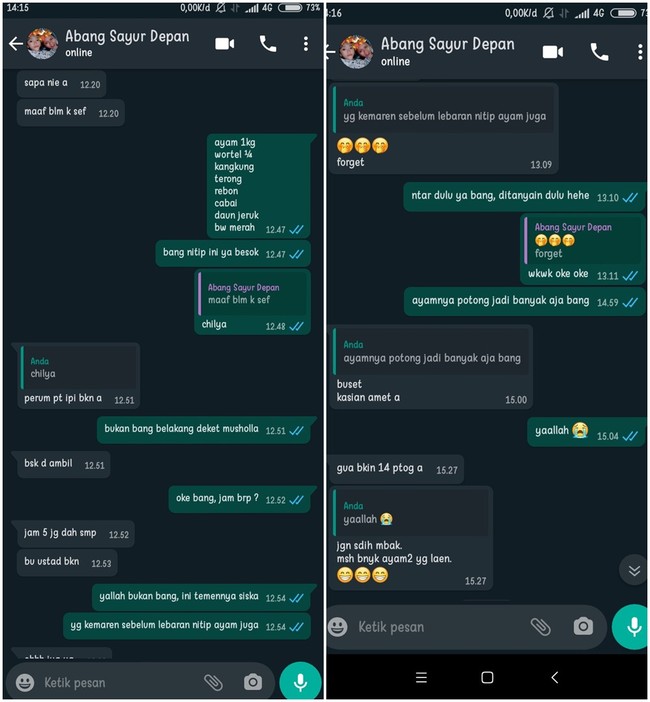Image resolution: width=650 pixels, height=702 pixels.
Task: Tap quoted reply 'maaf blm k sef'
Action: pyautogui.click(x=252, y=294)
